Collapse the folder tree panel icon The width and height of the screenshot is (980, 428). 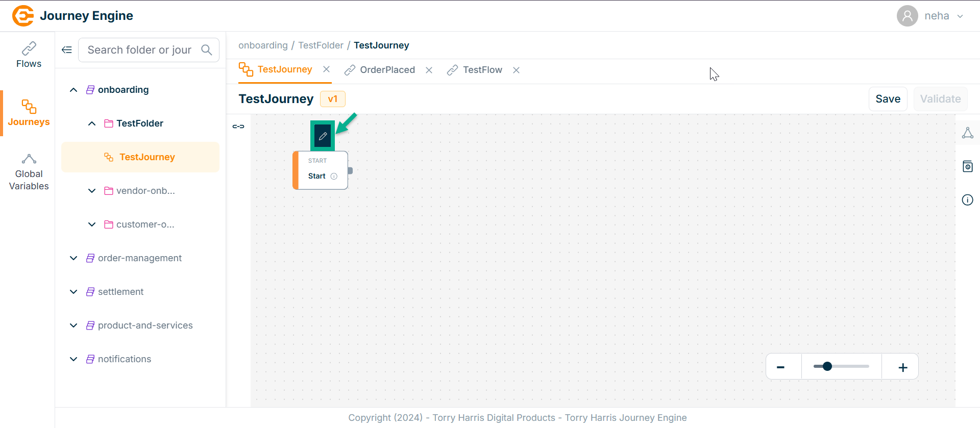click(x=67, y=50)
